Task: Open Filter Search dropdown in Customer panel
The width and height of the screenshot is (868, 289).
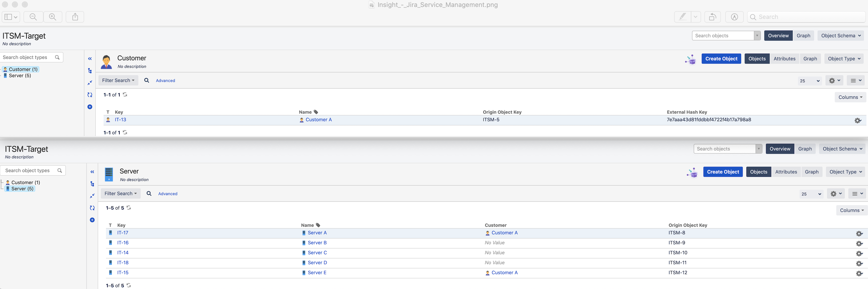Action: pos(118,80)
